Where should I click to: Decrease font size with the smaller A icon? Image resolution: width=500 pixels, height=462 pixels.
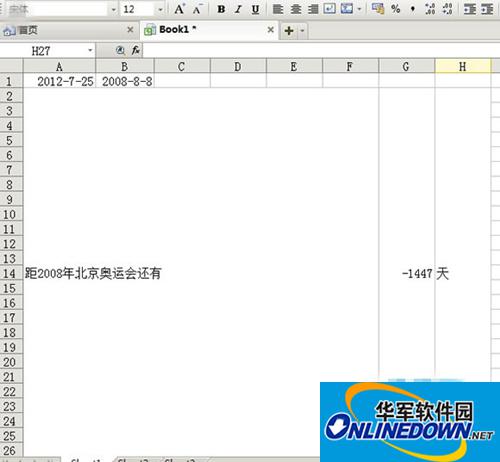click(x=197, y=9)
